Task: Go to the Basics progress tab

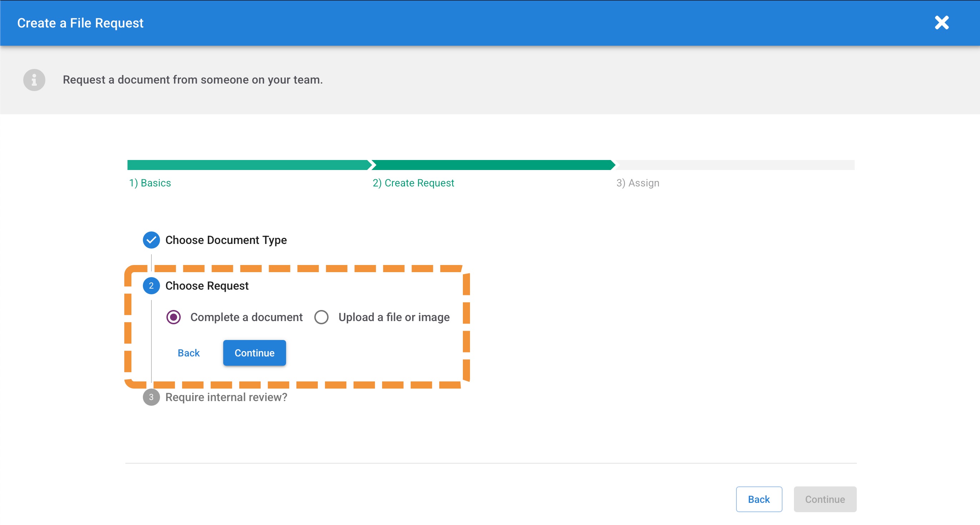Action: pyautogui.click(x=150, y=183)
